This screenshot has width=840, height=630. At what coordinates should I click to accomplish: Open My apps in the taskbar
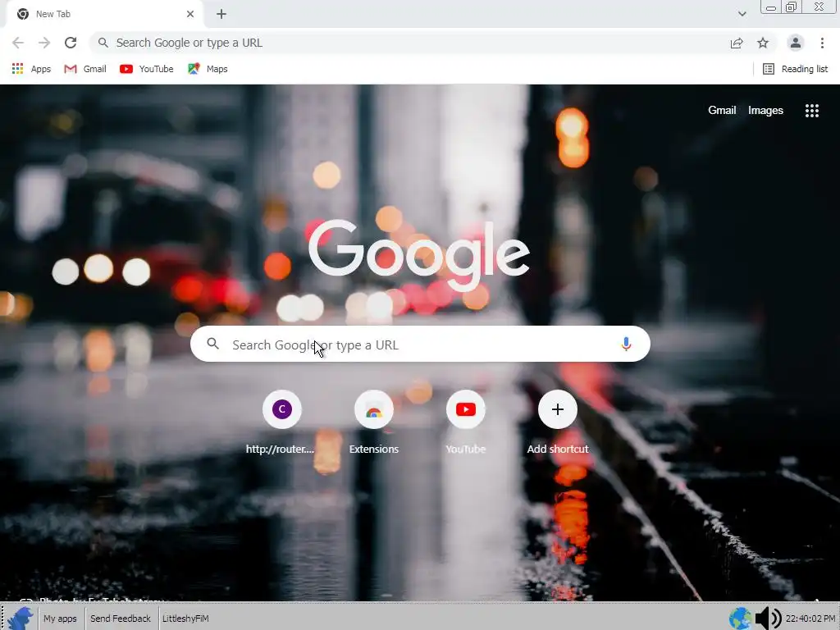(60, 619)
